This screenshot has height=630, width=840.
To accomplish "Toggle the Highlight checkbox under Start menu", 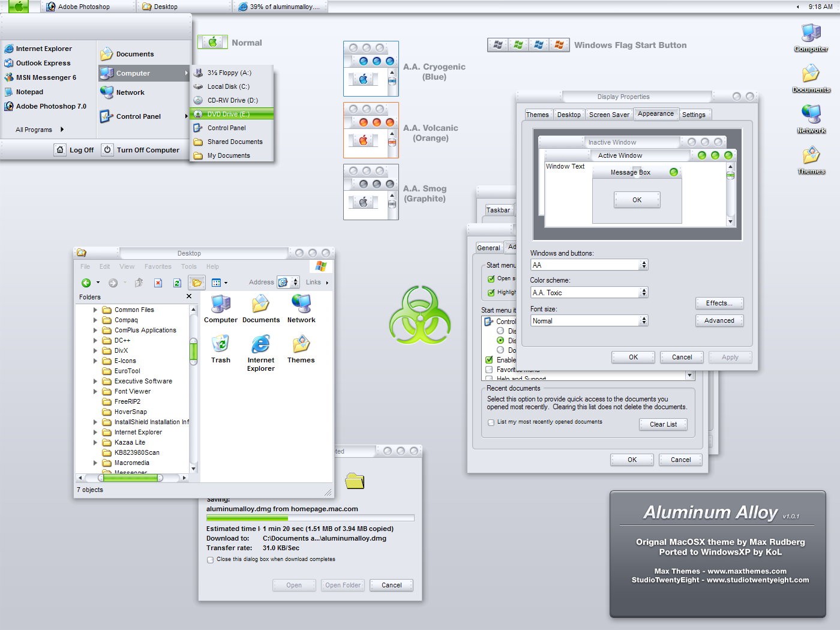I will 491,292.
